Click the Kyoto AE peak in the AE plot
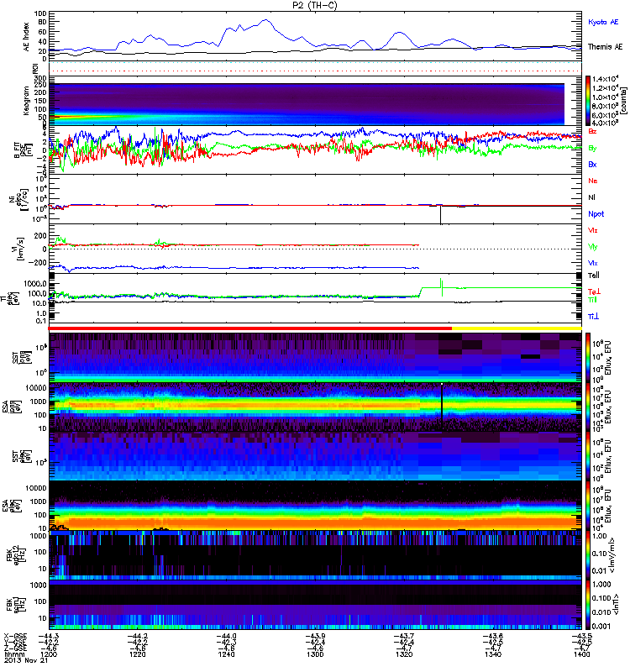 pos(266,19)
